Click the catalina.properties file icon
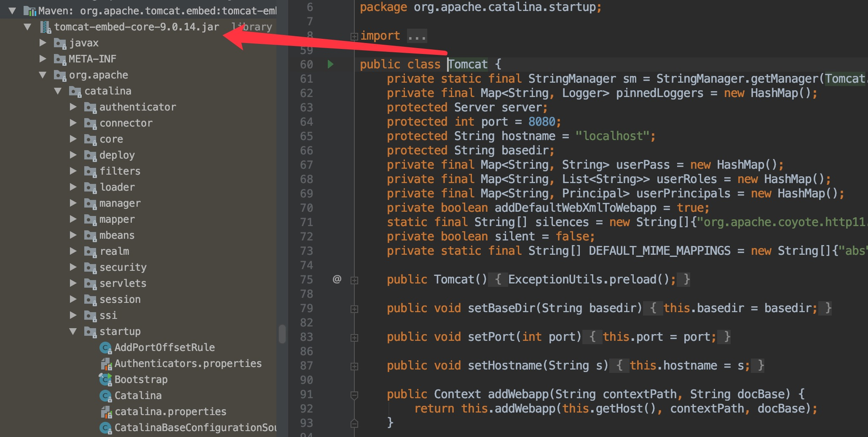Viewport: 868px width, 437px height. pyautogui.click(x=106, y=412)
